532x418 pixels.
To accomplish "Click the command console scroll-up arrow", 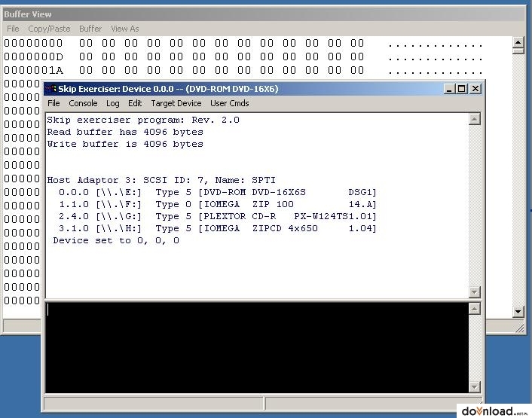I will pos(474,309).
